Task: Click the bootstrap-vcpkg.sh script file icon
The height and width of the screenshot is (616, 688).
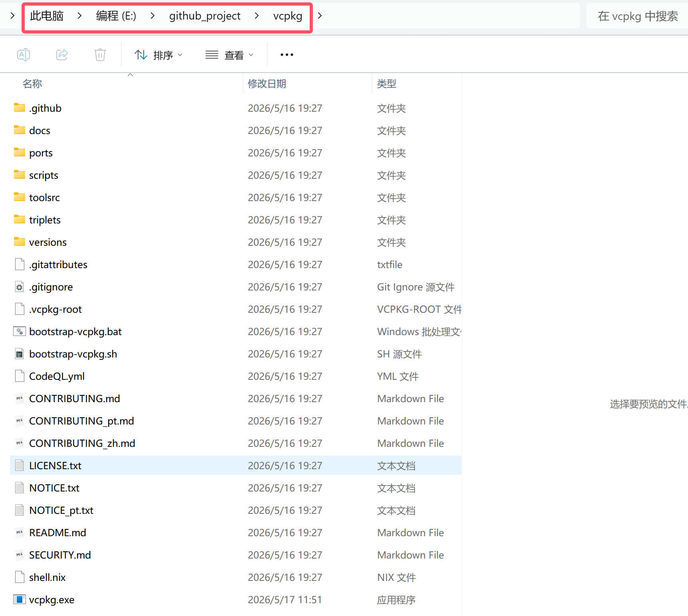Action: pos(20,353)
